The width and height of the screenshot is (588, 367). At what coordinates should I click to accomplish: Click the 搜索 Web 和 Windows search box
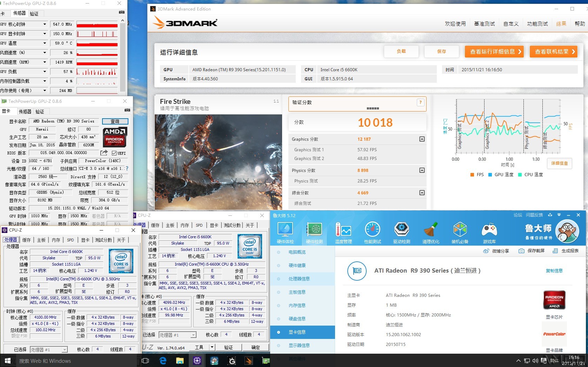[x=76, y=361]
